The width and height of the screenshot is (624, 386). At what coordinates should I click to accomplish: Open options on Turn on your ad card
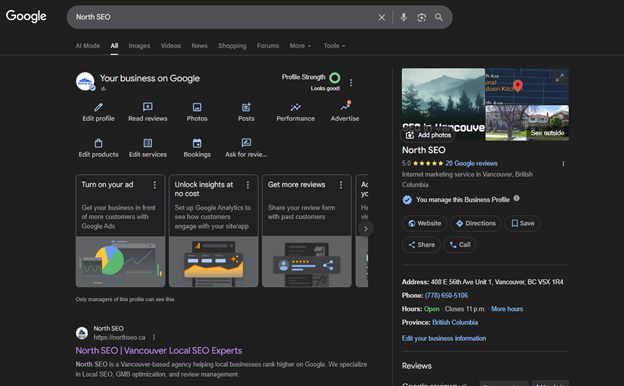click(155, 185)
